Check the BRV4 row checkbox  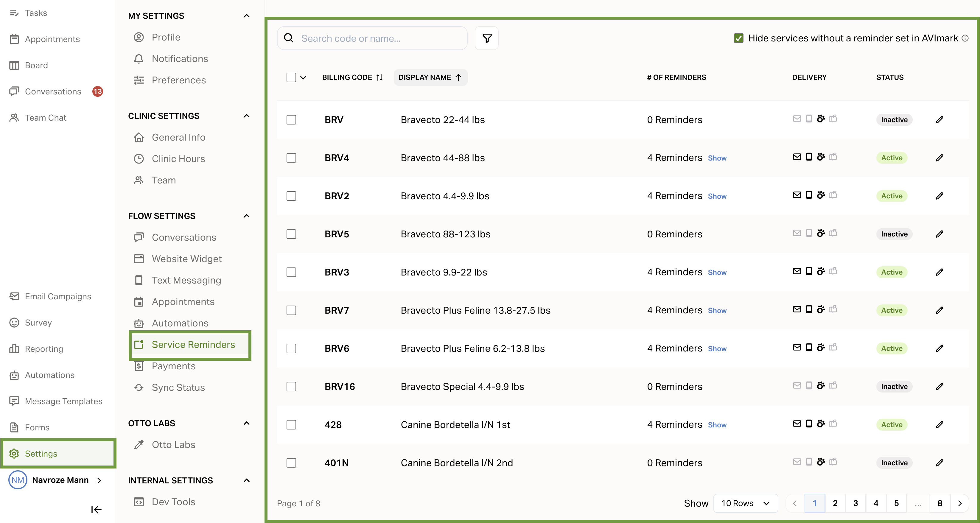pos(291,158)
